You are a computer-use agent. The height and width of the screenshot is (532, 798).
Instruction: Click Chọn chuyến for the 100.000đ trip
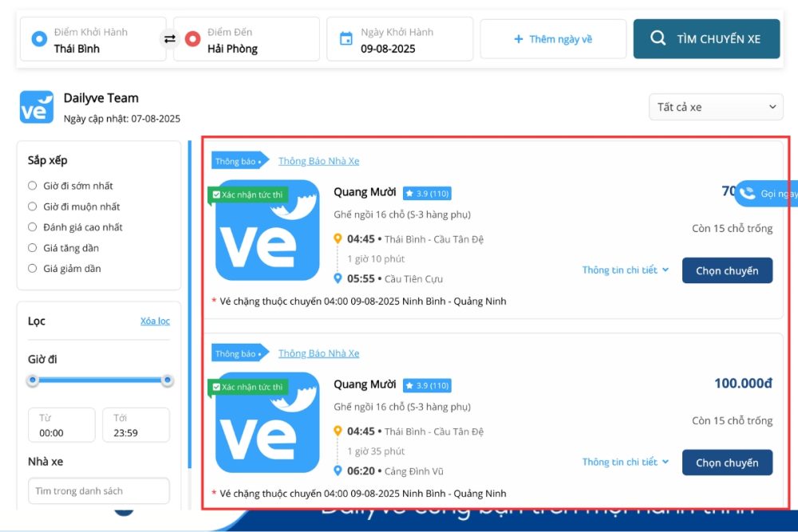(x=727, y=463)
